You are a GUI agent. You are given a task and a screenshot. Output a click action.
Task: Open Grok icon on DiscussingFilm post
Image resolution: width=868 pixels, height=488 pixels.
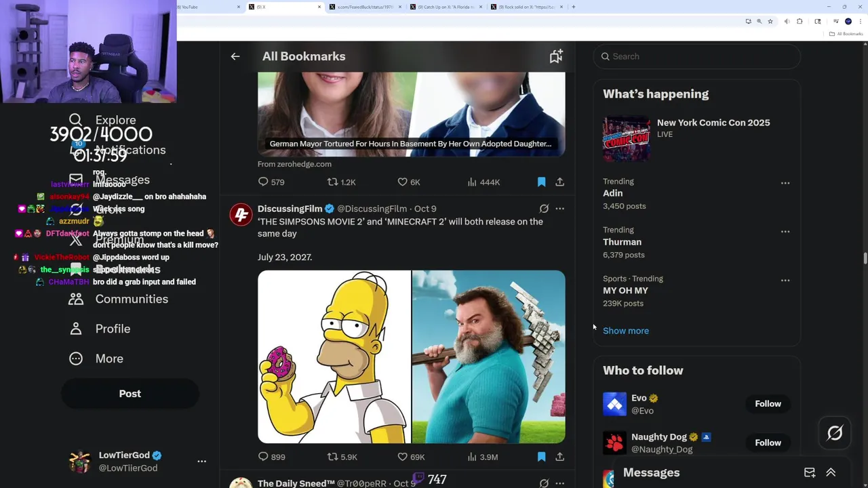544,209
